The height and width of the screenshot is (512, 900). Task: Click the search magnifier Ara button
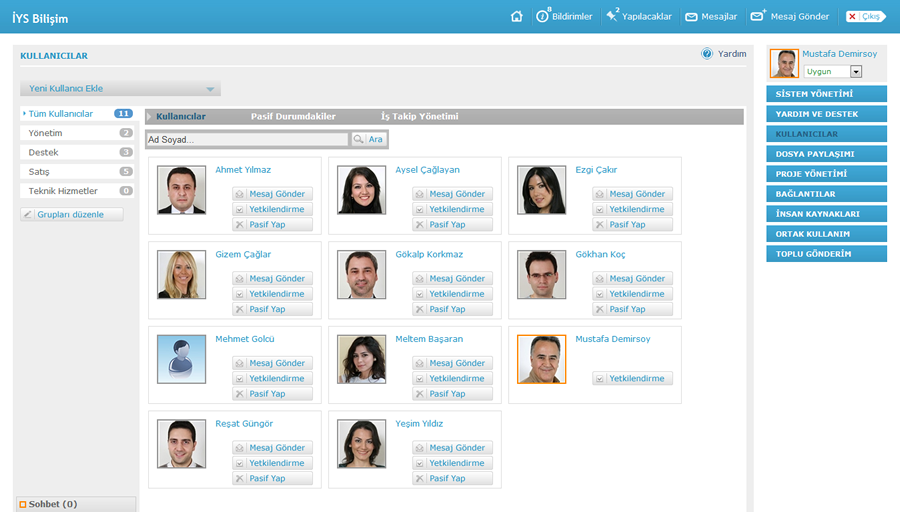368,140
